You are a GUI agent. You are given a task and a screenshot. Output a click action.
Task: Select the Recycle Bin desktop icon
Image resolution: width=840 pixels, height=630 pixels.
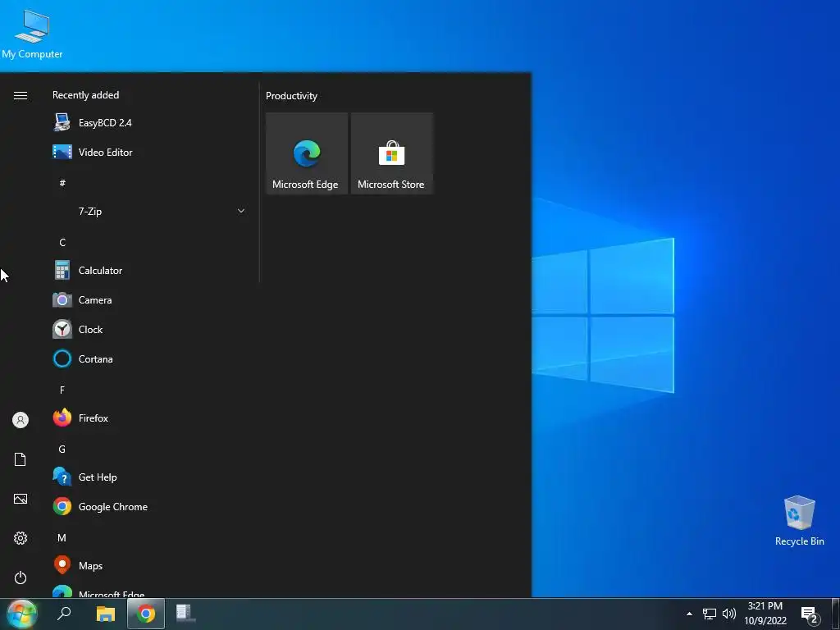pyautogui.click(x=799, y=521)
